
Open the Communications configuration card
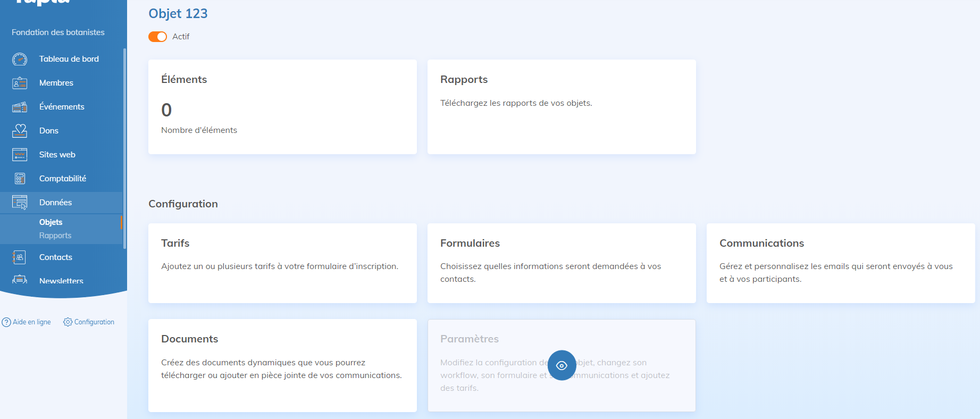tap(840, 263)
